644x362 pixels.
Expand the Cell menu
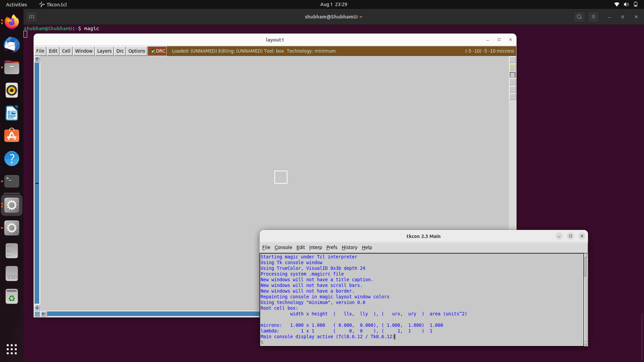[66, 51]
